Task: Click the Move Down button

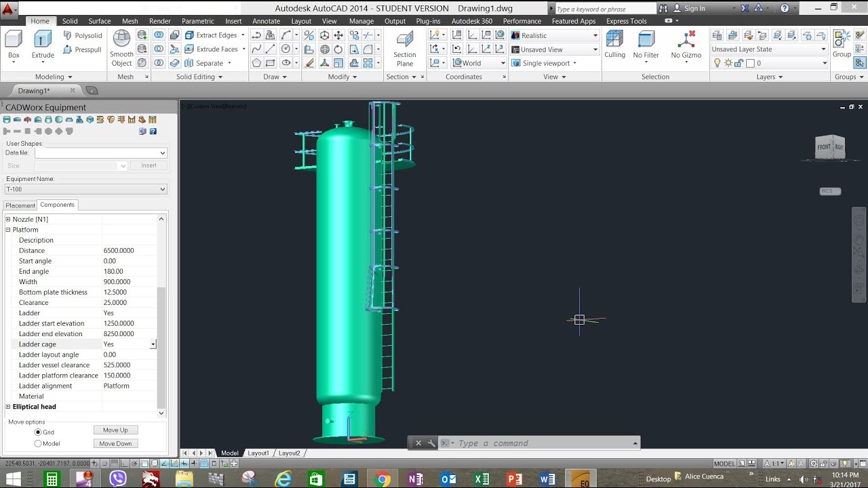Action: [x=115, y=443]
